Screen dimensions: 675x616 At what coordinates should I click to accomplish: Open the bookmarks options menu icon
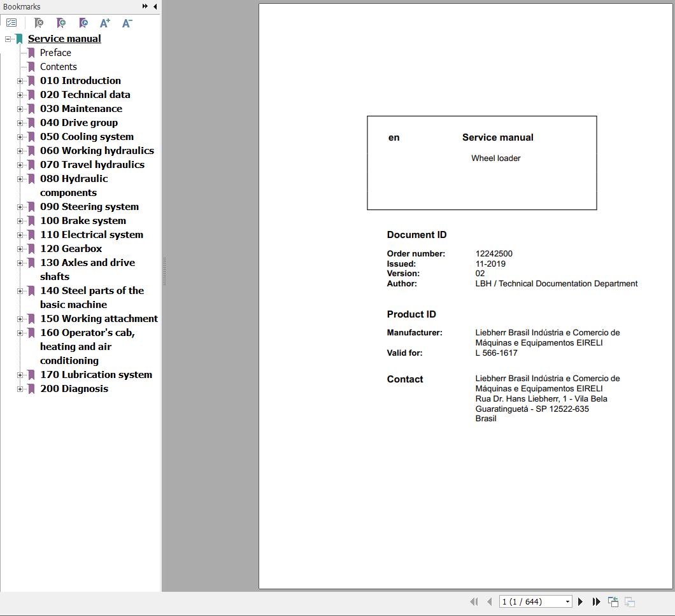pos(11,23)
